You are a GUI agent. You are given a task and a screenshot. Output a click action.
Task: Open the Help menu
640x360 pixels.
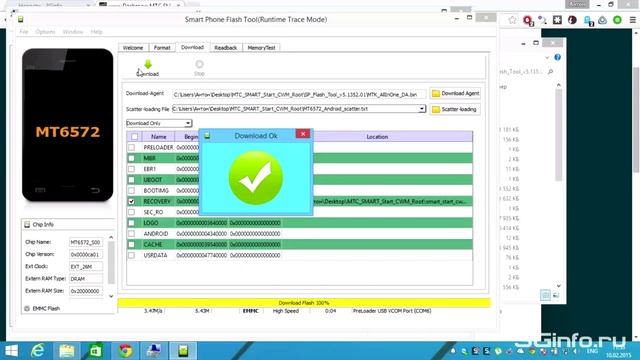coord(96,32)
